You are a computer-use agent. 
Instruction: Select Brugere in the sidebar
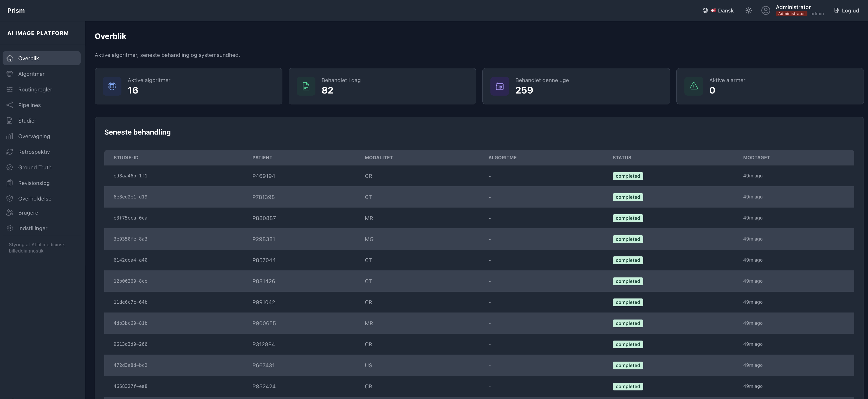(x=28, y=213)
